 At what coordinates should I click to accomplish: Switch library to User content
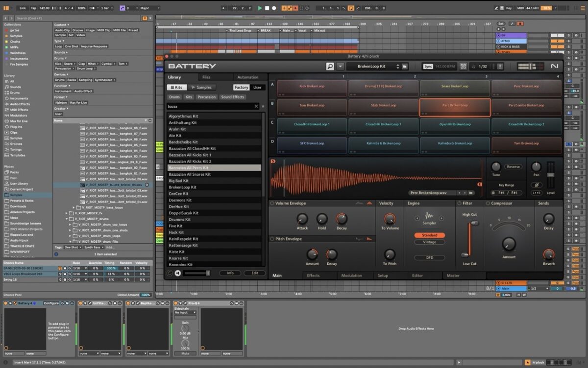point(257,87)
